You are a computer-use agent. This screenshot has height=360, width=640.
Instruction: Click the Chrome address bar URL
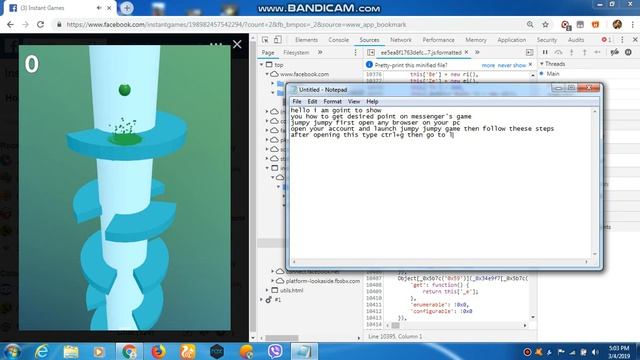click(236, 24)
